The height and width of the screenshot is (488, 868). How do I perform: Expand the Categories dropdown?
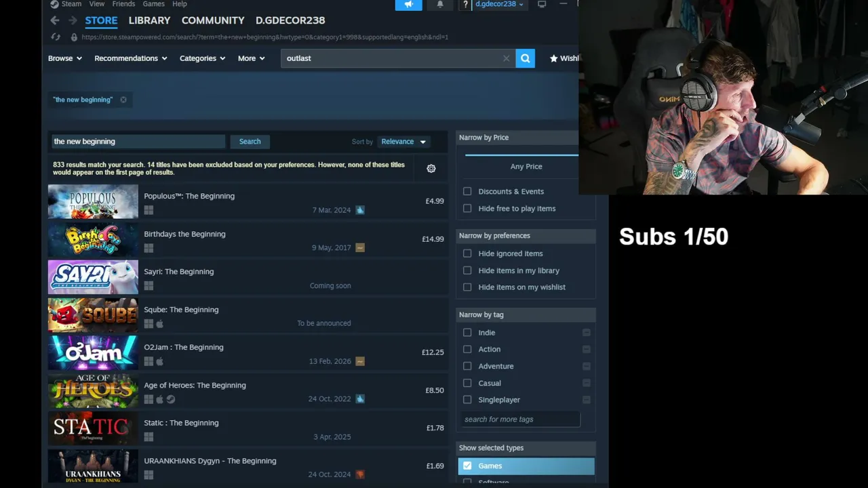pyautogui.click(x=202, y=58)
